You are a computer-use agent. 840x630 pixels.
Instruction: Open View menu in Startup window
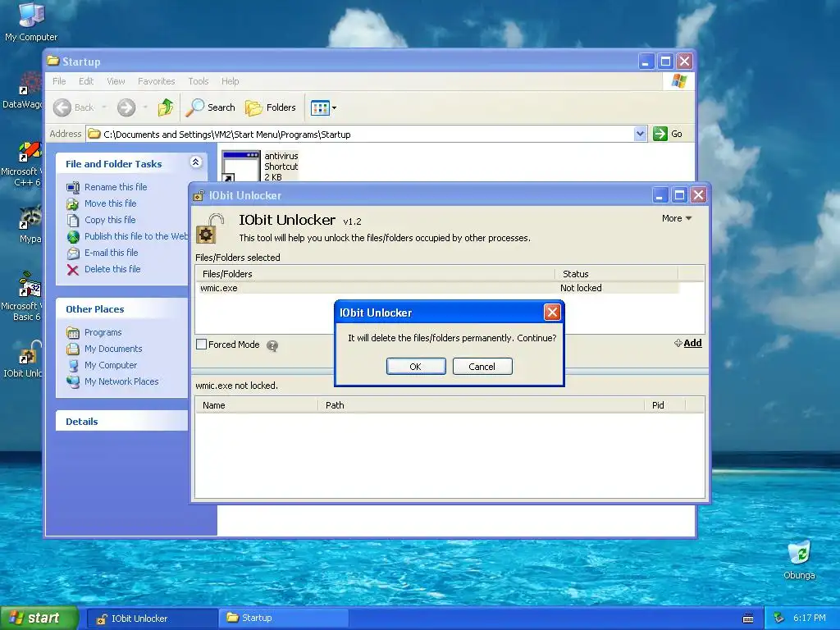click(x=116, y=81)
